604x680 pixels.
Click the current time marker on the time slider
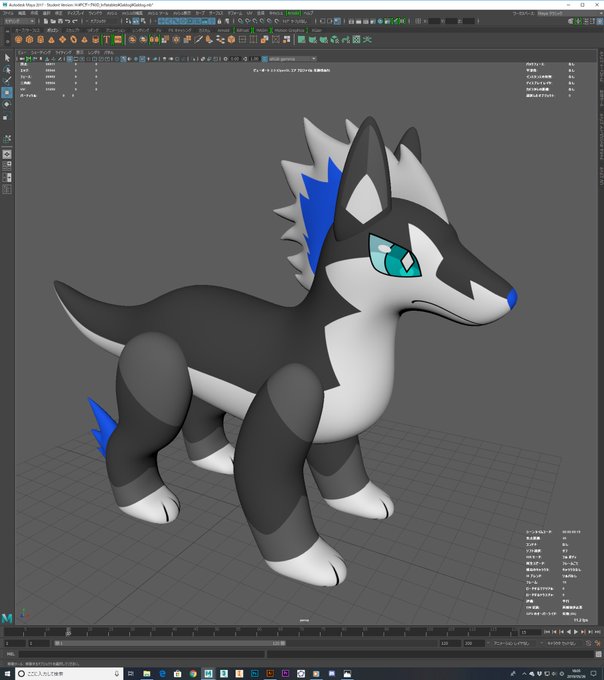tap(68, 631)
